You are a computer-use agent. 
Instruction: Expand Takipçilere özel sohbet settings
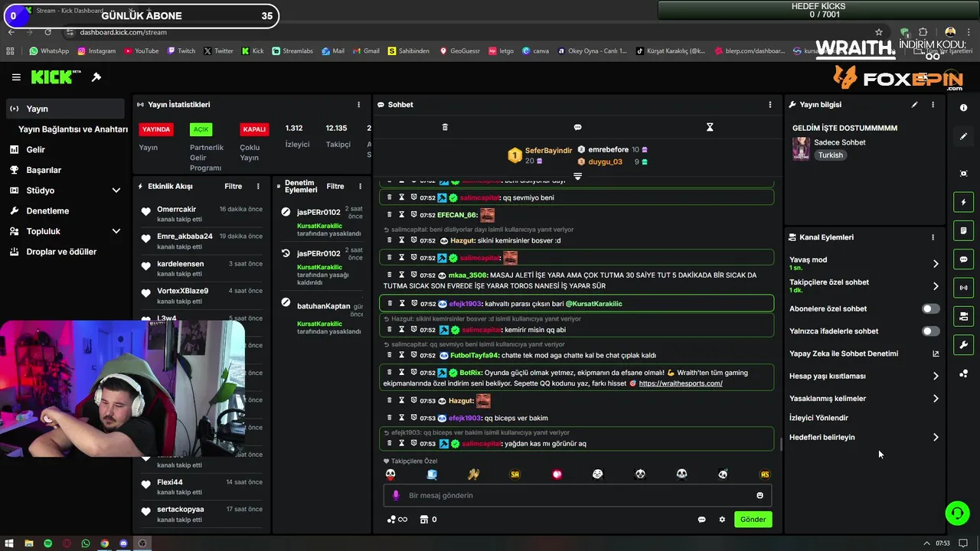(x=936, y=286)
